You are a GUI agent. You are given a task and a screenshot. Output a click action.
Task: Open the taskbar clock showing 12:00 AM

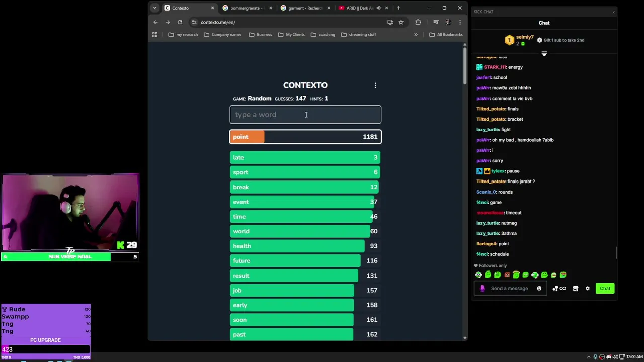click(x=634, y=357)
